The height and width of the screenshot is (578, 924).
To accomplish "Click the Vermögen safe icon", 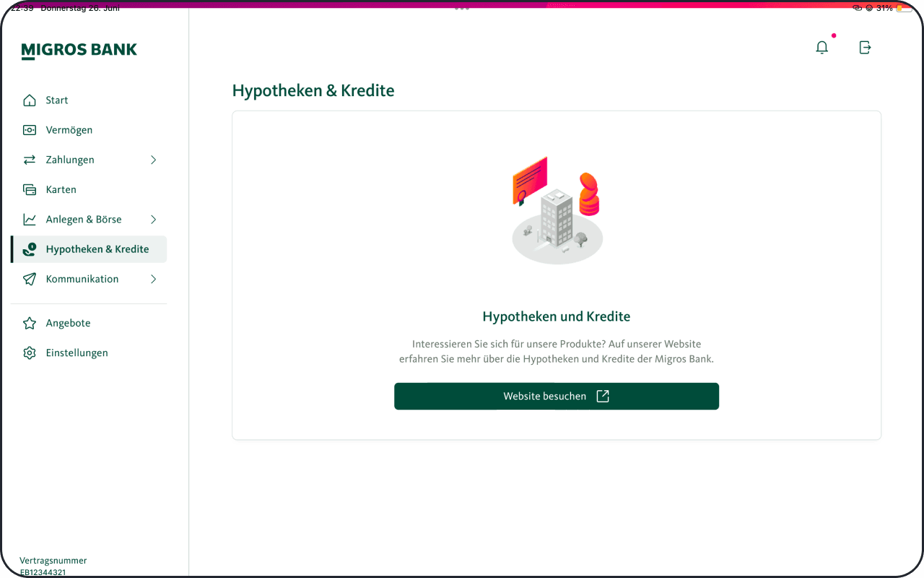I will tap(30, 130).
